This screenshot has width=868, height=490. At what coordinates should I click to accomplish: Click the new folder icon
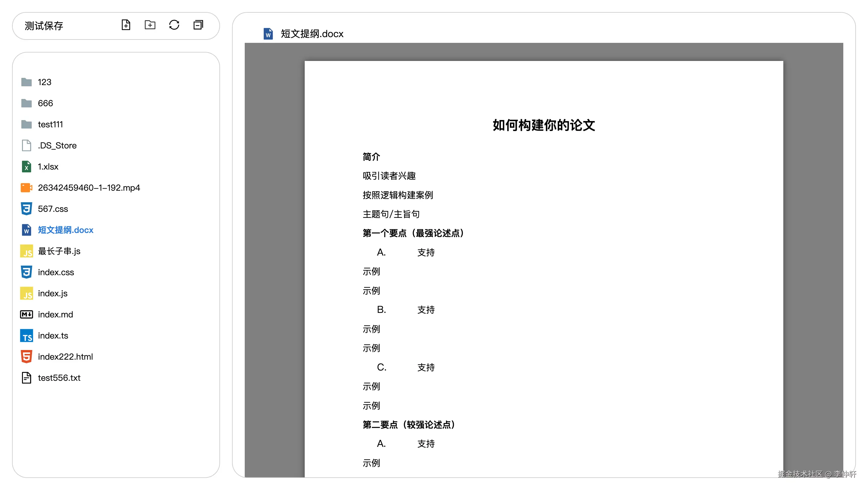[150, 25]
